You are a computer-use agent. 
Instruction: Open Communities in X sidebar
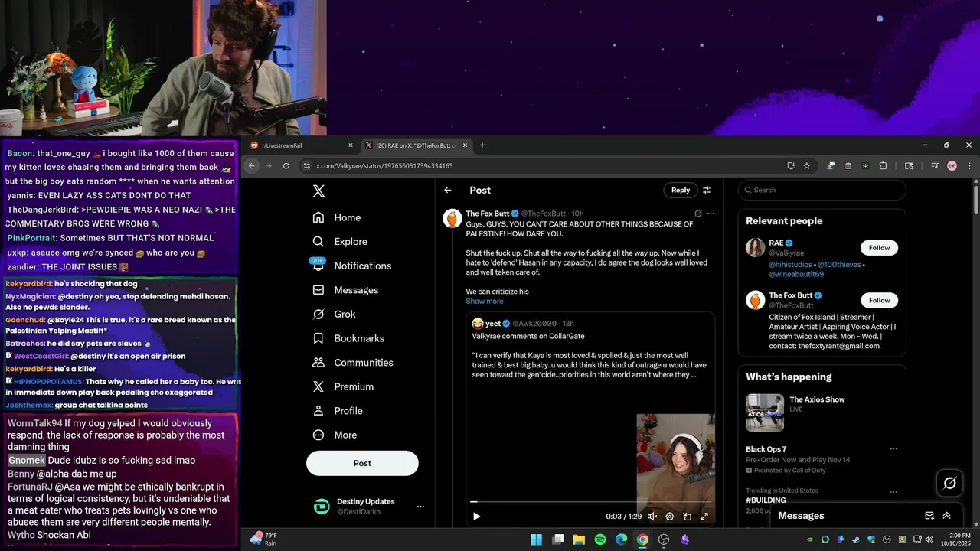pos(353,363)
